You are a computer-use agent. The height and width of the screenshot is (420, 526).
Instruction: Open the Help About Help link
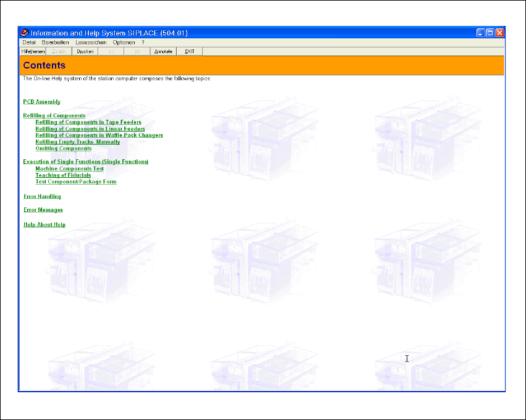[x=45, y=225]
